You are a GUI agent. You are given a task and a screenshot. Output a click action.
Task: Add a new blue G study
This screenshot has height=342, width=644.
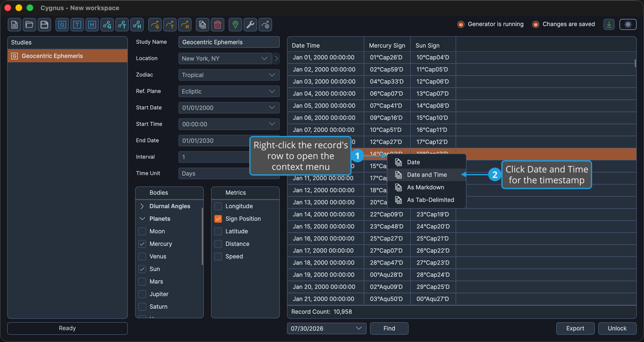click(x=62, y=25)
